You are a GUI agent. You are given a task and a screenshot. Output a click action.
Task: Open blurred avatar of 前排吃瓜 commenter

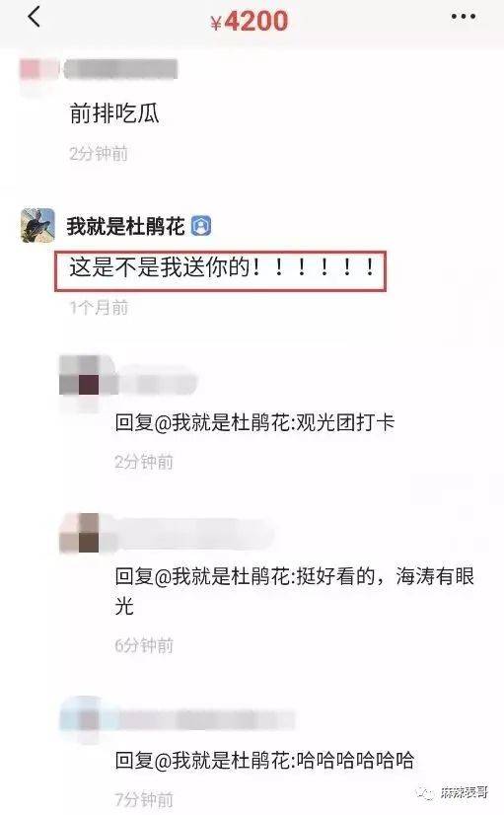(x=39, y=73)
